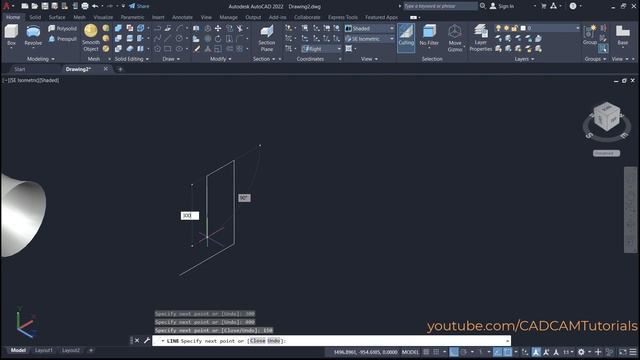
Task: Switch to the Mesh ribbon tab
Action: click(x=79, y=17)
